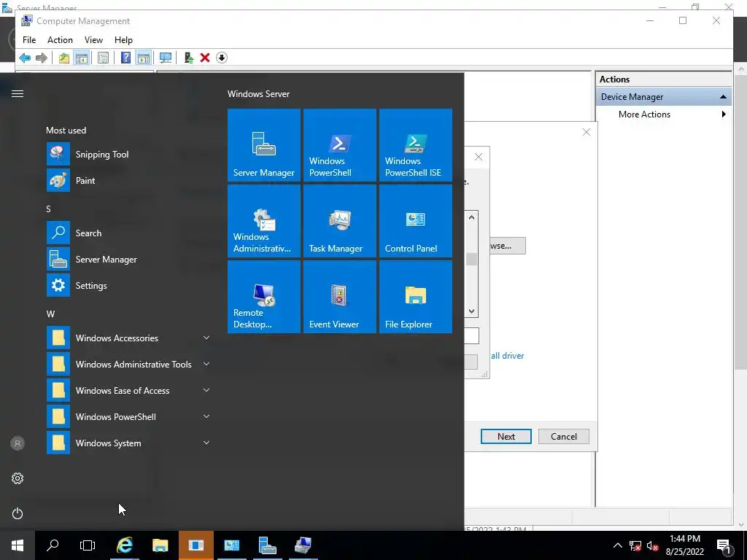747x560 pixels.
Task: Click the muted volume tray icon
Action: click(653, 545)
